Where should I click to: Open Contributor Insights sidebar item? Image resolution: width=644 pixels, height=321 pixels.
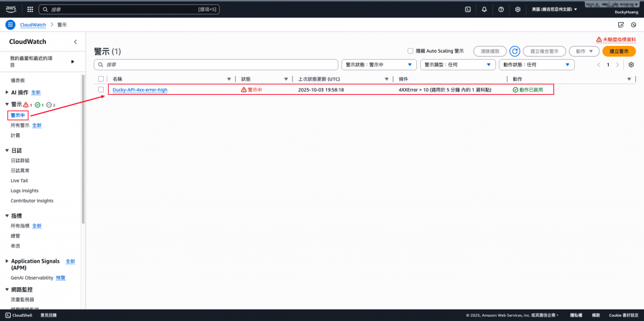32,201
